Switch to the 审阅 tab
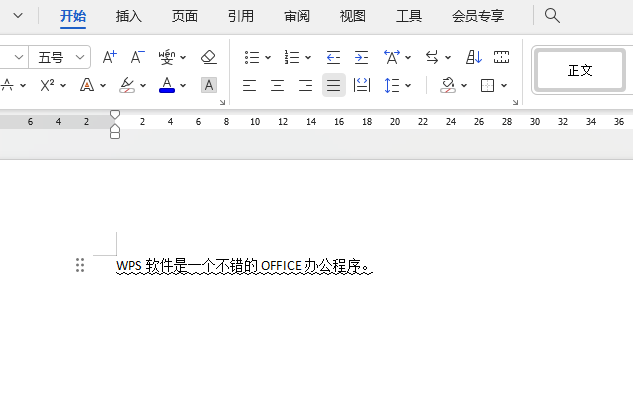This screenshot has width=633, height=401. tap(297, 16)
